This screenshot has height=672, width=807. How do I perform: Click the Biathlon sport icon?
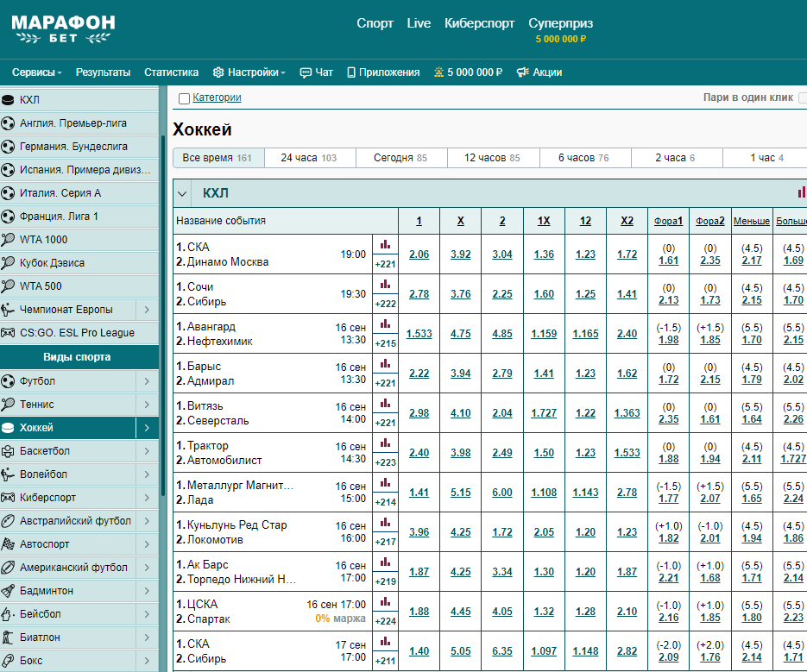(8, 637)
